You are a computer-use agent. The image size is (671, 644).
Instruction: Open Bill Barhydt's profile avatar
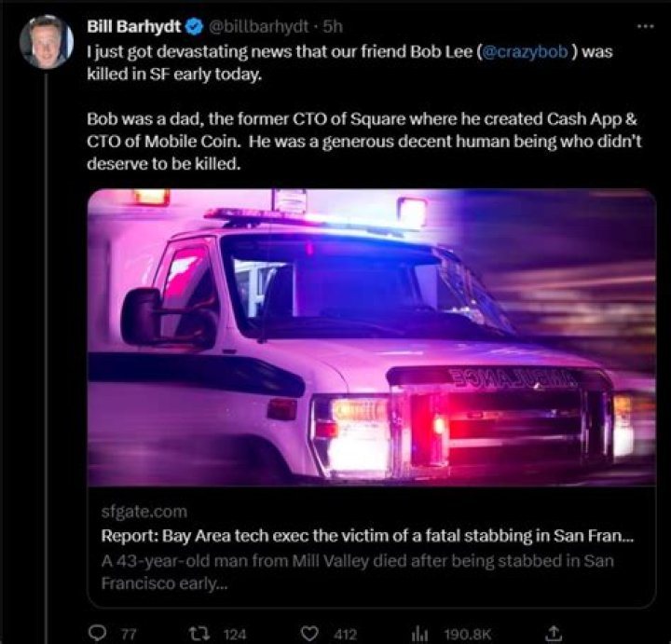46,42
